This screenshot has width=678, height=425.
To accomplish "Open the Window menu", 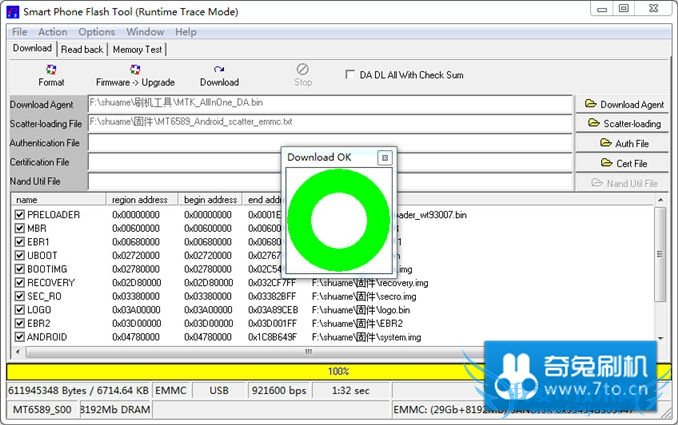I will pyautogui.click(x=145, y=32).
